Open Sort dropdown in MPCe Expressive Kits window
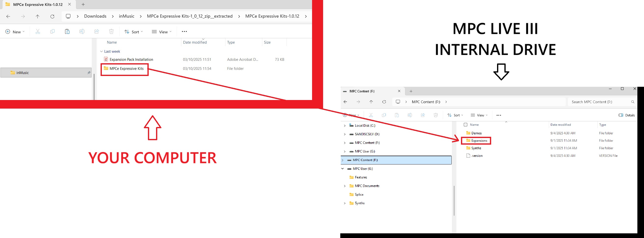Screen dimensions: 644x238 pos(134,32)
